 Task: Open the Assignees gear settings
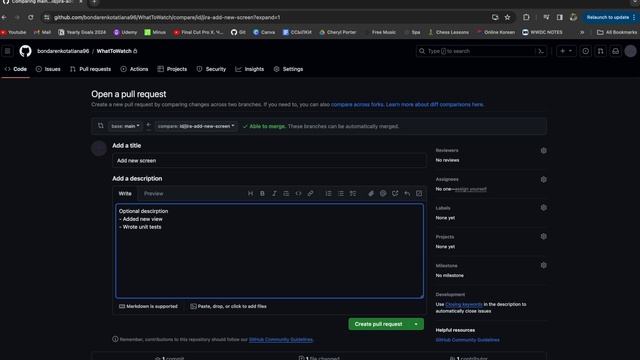(543, 179)
